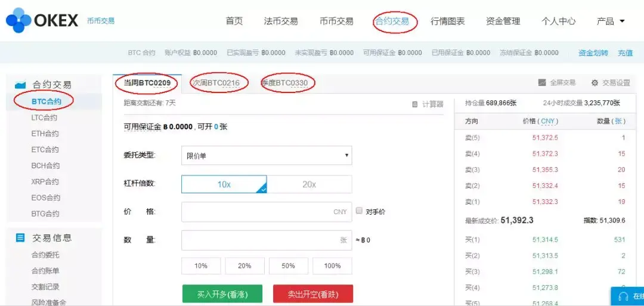Screen dimensions: 644x306
Task: Click latest traded price 51,392.3
Action: click(516, 220)
